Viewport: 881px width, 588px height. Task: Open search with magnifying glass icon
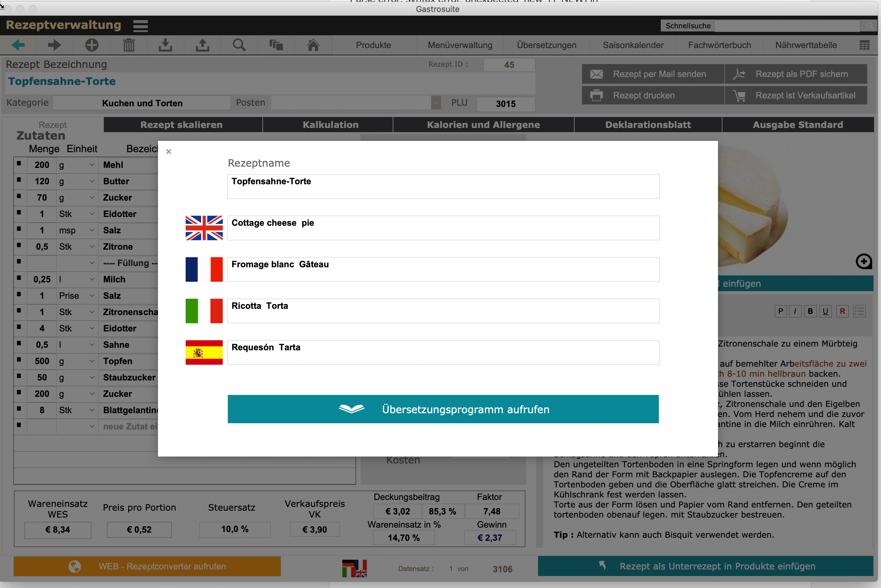point(239,45)
